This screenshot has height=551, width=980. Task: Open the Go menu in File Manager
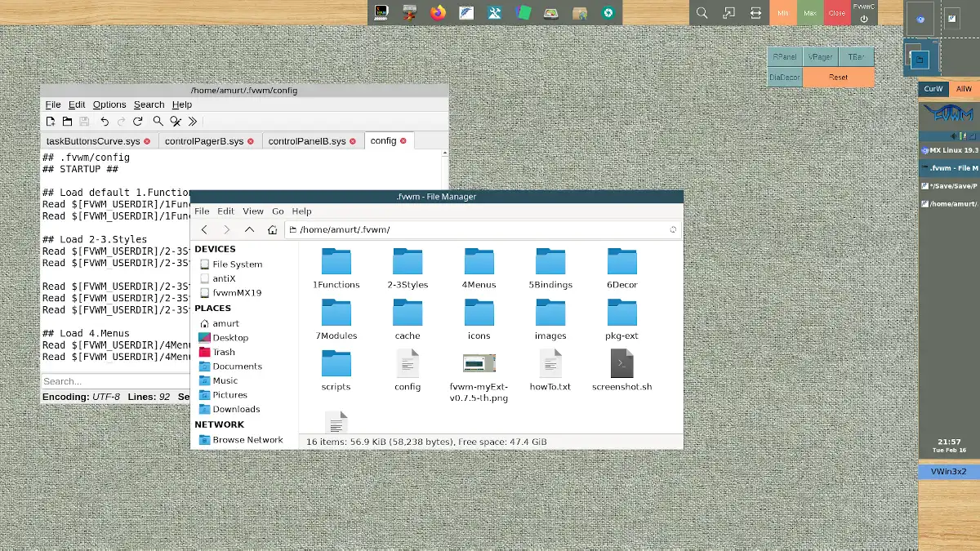(x=278, y=211)
